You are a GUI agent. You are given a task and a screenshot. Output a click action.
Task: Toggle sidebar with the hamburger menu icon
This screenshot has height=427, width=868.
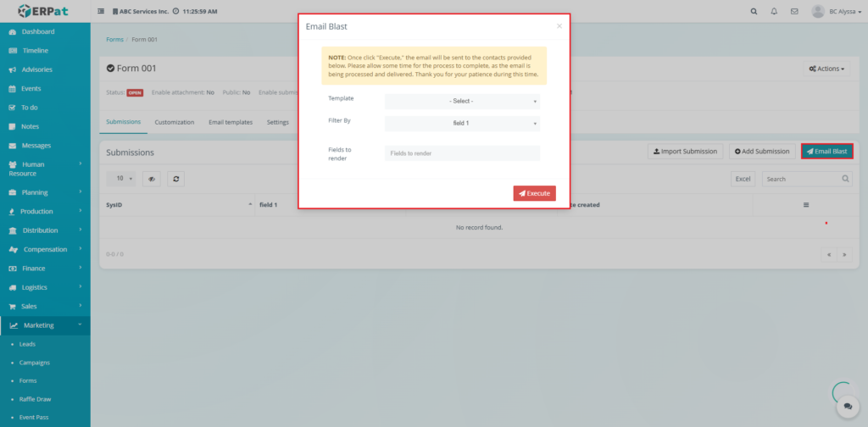pyautogui.click(x=102, y=12)
